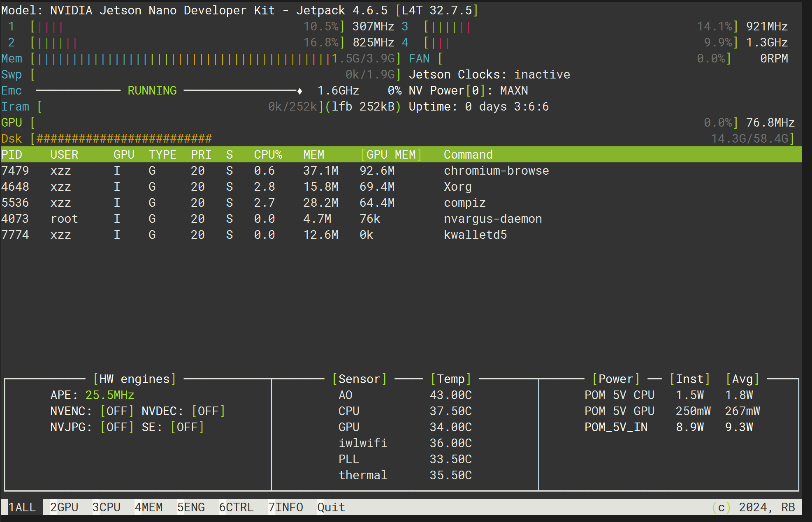The width and height of the screenshot is (812, 522).
Task: Click the FAN speed indicator
Action: [576, 58]
